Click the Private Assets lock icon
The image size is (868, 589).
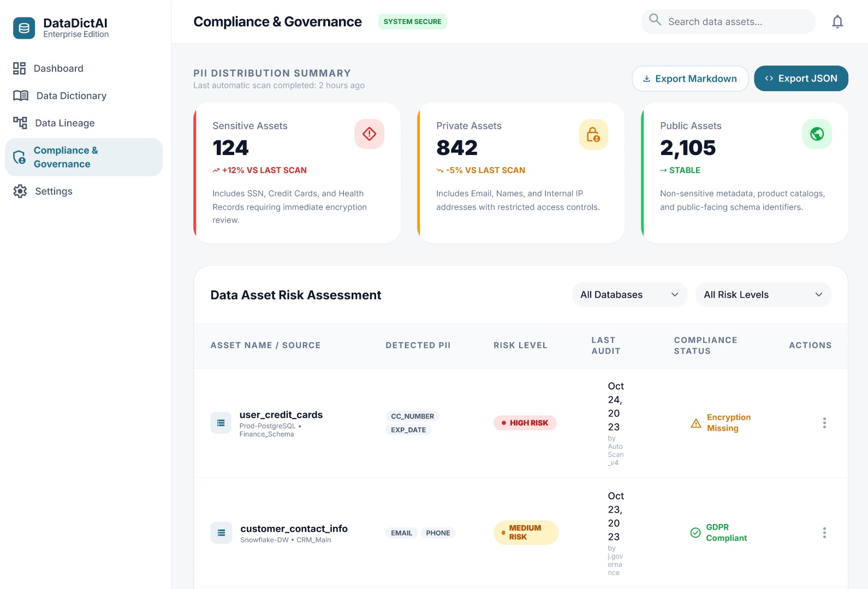[x=593, y=134]
